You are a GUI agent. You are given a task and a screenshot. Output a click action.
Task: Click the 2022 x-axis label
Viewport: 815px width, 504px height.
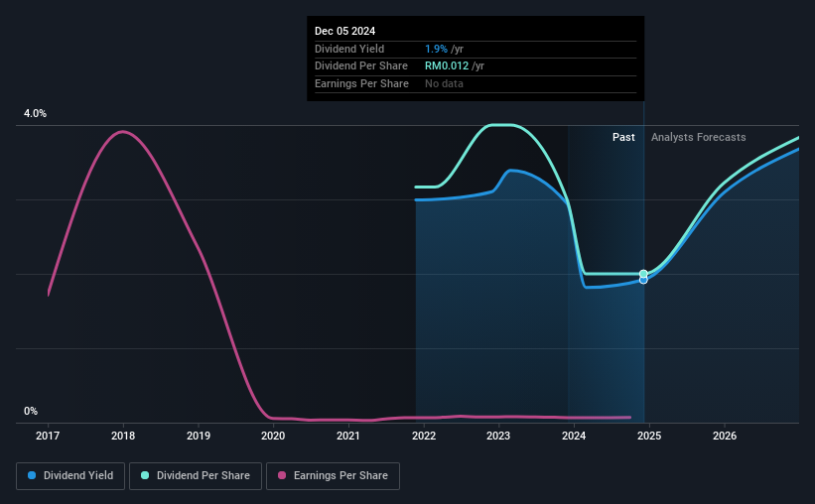click(x=424, y=436)
